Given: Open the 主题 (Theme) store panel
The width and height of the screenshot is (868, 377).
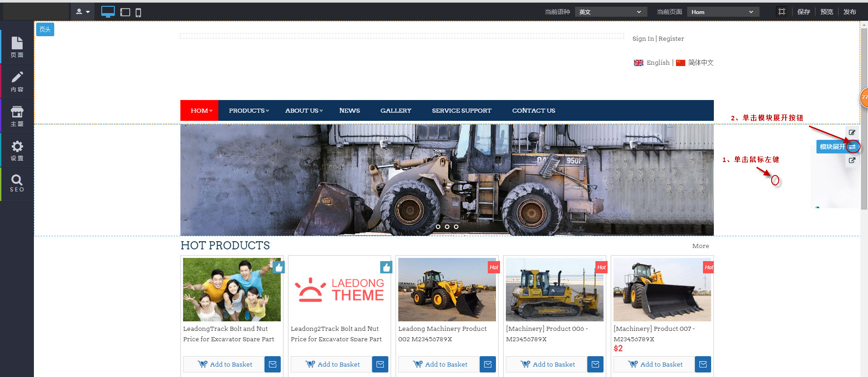Looking at the screenshot, I should coord(17,116).
